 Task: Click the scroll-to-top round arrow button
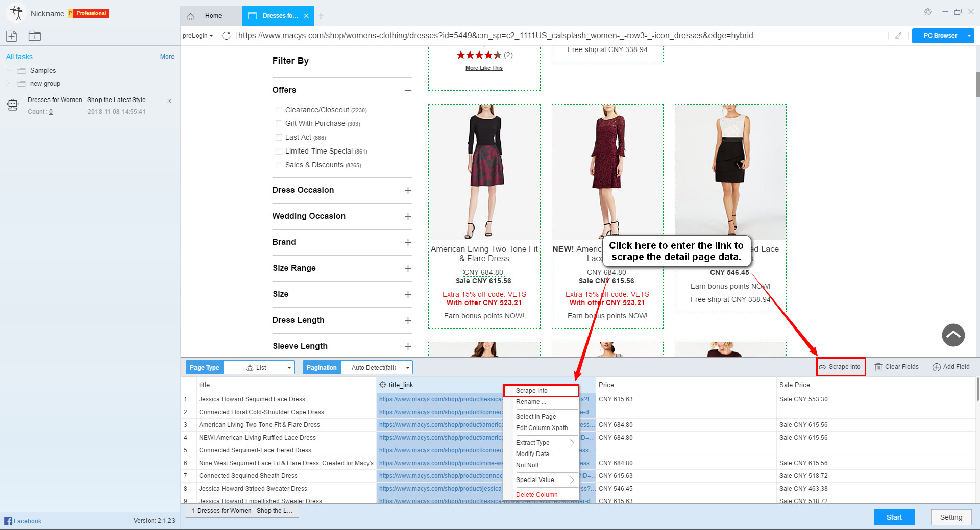coord(953,335)
